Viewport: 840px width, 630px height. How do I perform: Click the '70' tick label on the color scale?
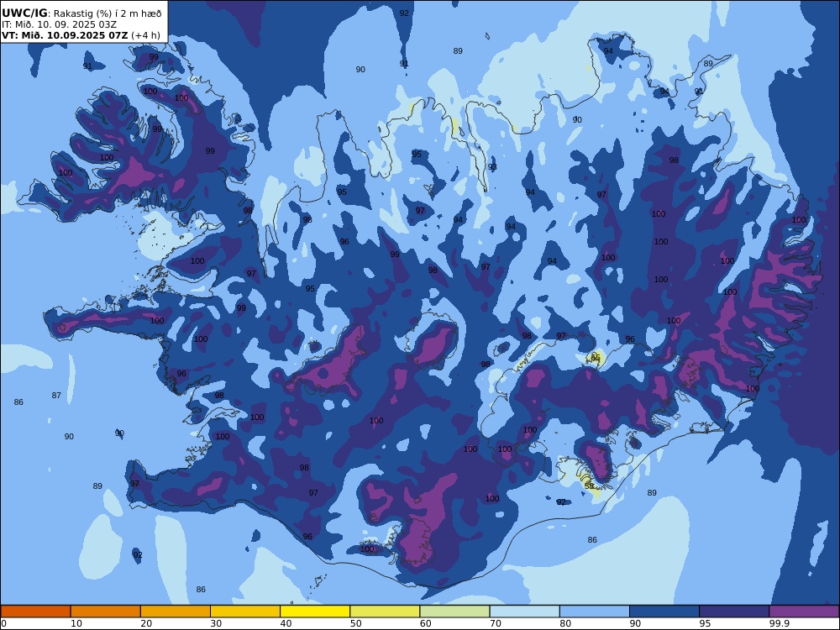(496, 623)
